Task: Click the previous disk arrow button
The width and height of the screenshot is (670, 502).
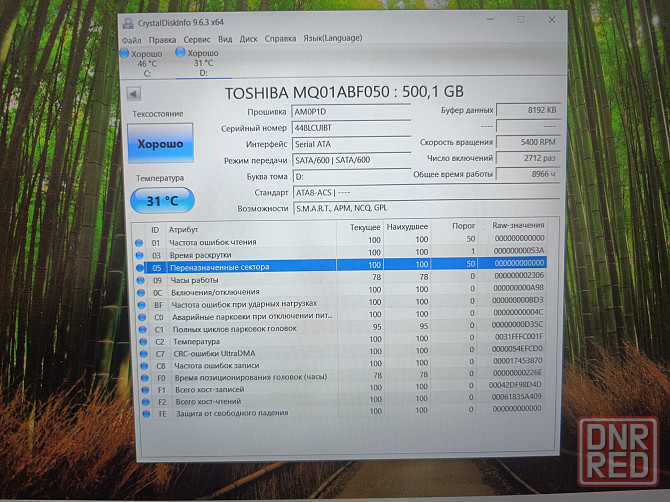Action: (134, 94)
